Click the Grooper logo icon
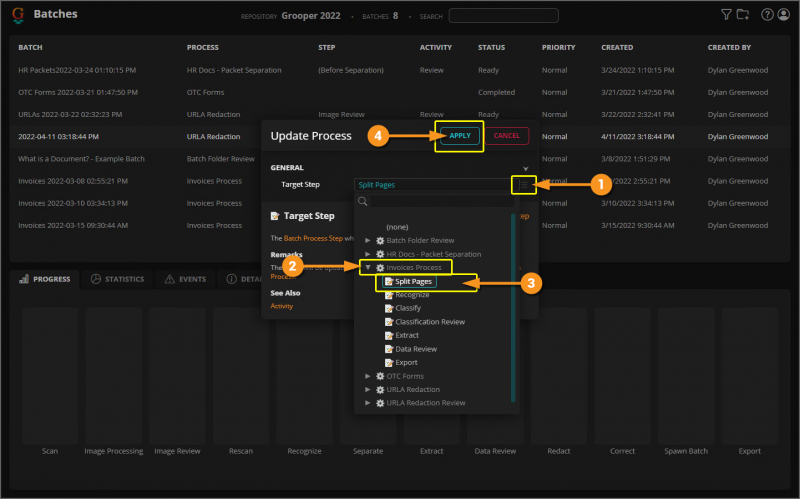800x499 pixels. 18,15
